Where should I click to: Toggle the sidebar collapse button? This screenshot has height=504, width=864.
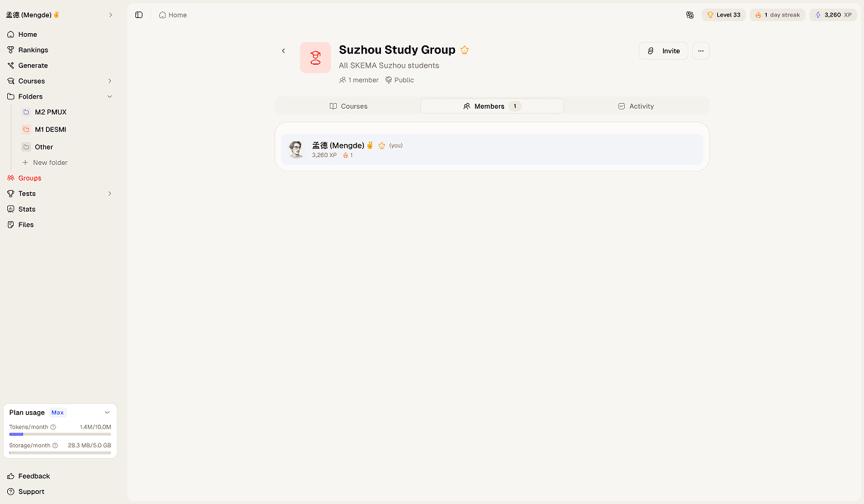click(x=138, y=14)
